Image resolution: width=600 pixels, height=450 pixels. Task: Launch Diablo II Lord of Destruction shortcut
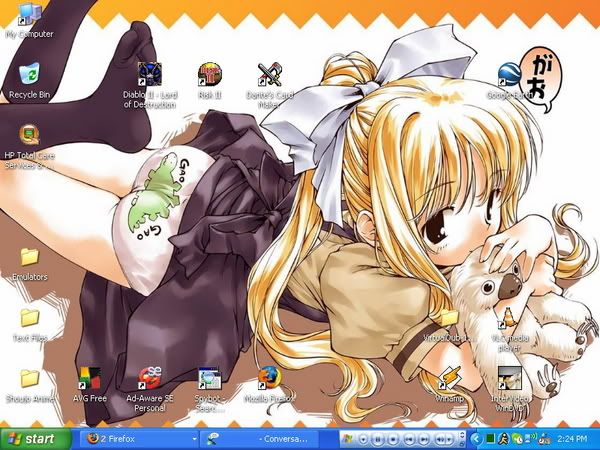150,86
